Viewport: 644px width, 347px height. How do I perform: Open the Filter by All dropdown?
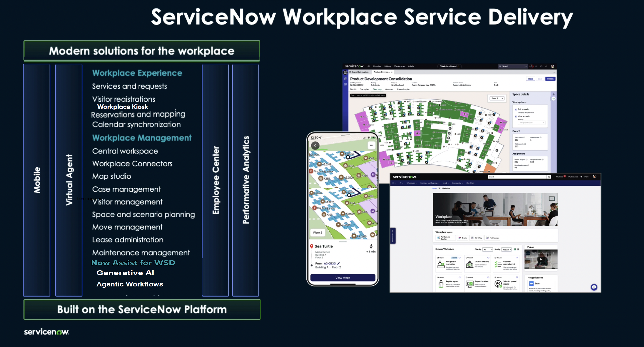487,250
